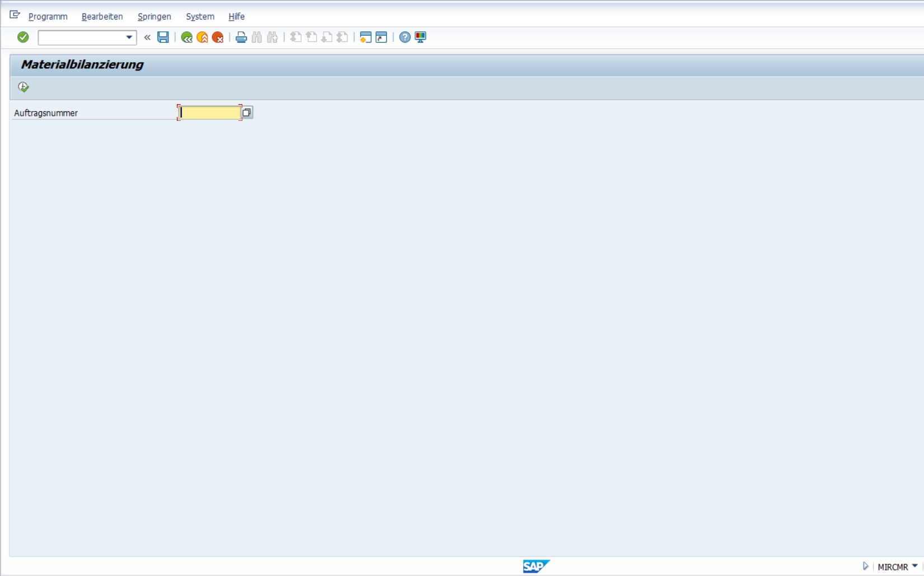
Task: Click the Execute clock icon
Action: pyautogui.click(x=24, y=87)
